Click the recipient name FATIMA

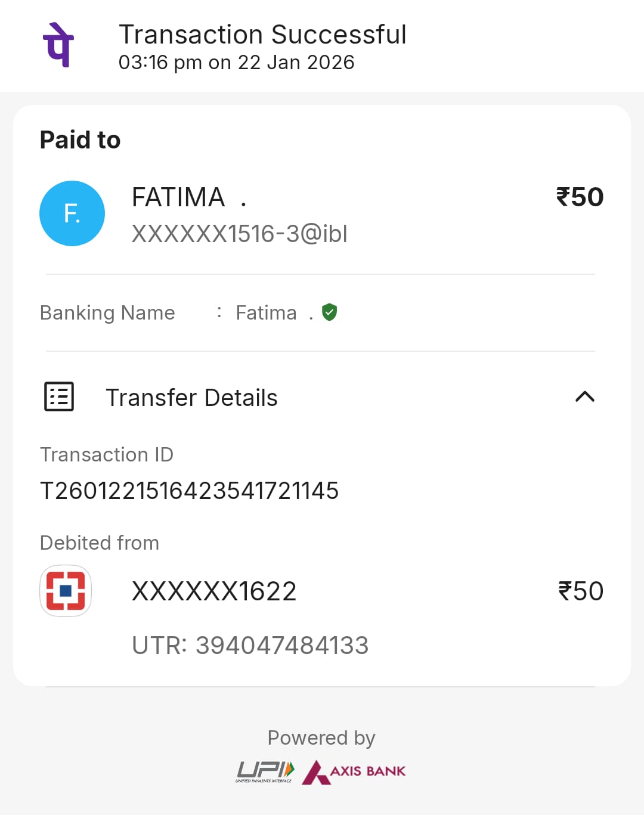pyautogui.click(x=178, y=197)
